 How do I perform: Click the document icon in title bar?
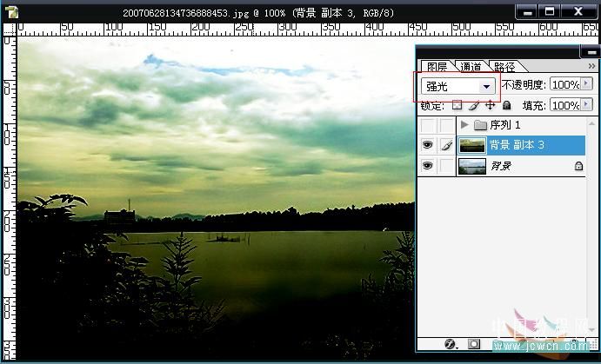tap(11, 12)
